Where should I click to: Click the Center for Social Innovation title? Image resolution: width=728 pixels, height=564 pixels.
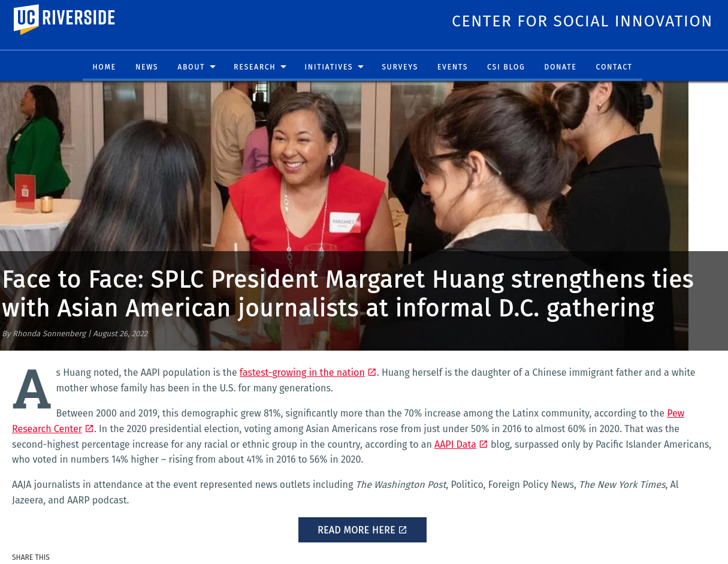[582, 22]
